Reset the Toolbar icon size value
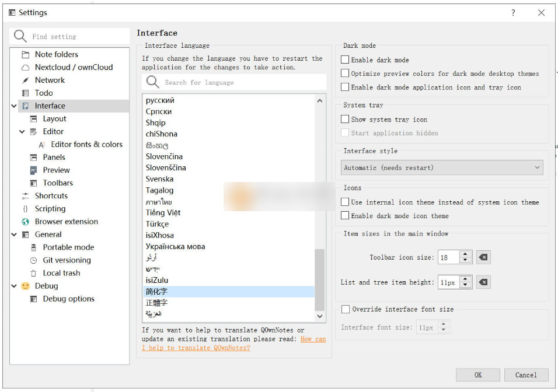Image resolution: width=558 pixels, height=392 pixels. click(483, 257)
